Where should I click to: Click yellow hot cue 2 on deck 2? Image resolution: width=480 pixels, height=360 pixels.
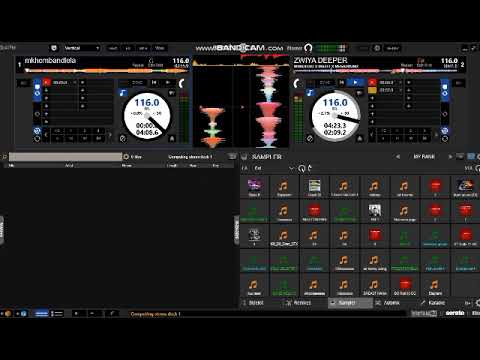pos(372,90)
